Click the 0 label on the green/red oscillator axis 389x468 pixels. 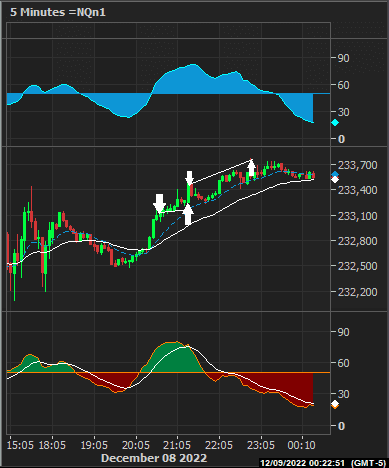pyautogui.click(x=341, y=426)
